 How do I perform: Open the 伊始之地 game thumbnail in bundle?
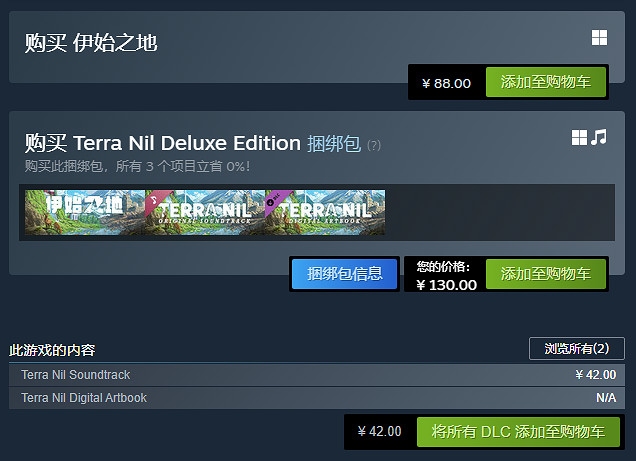tap(85, 212)
